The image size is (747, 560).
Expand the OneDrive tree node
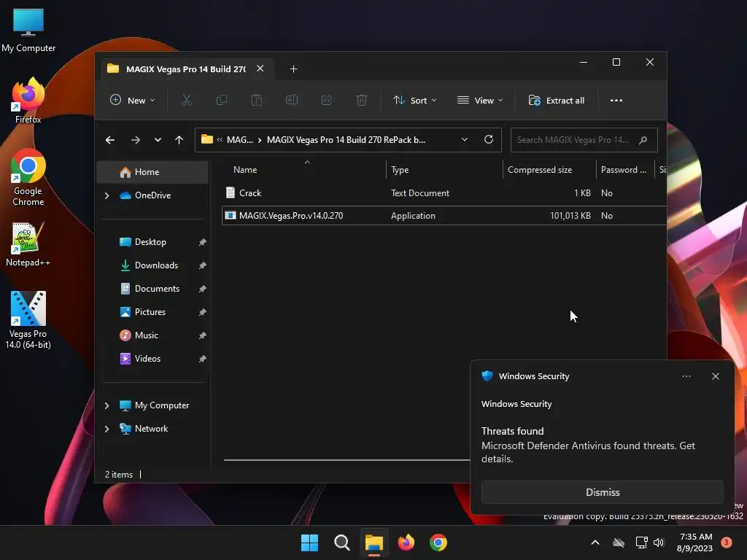(x=107, y=195)
